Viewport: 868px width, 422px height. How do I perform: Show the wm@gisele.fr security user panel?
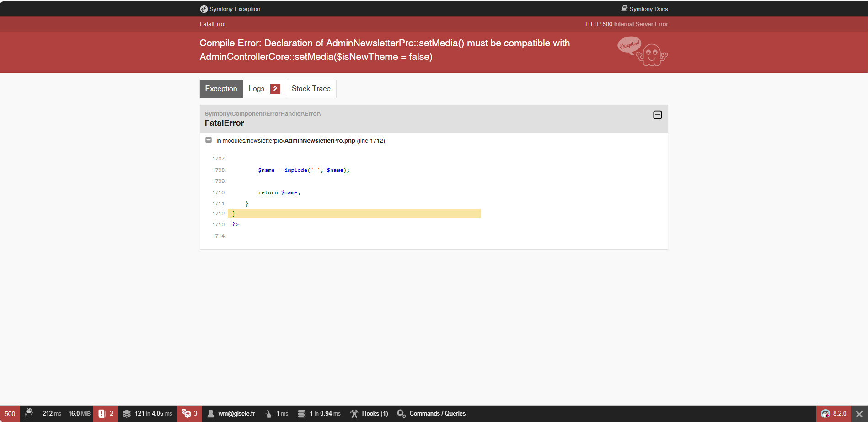tap(231, 413)
